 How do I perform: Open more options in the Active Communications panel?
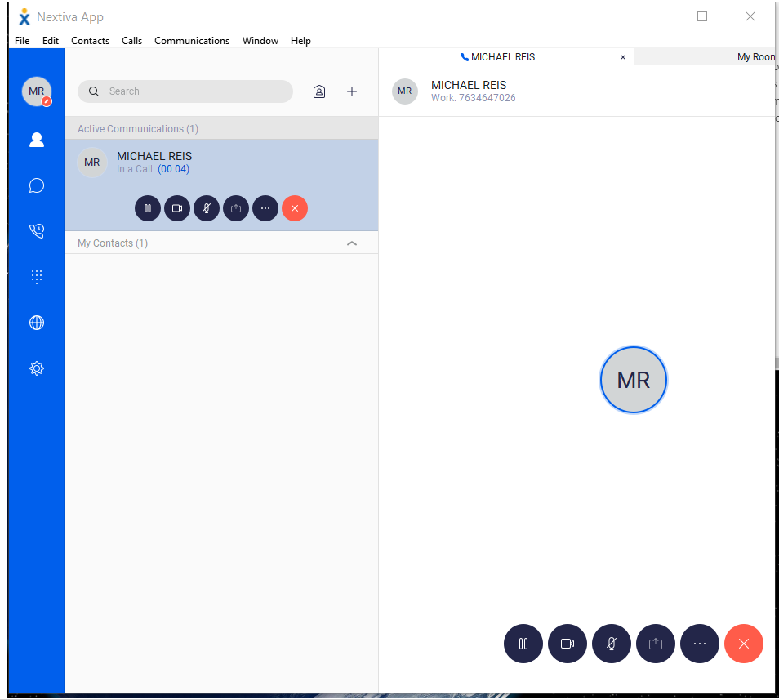point(265,208)
